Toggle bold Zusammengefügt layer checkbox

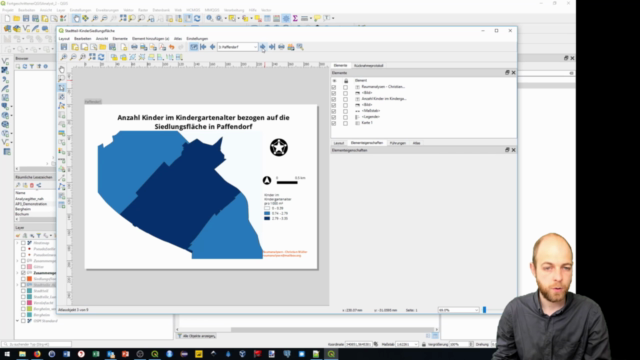(23, 273)
